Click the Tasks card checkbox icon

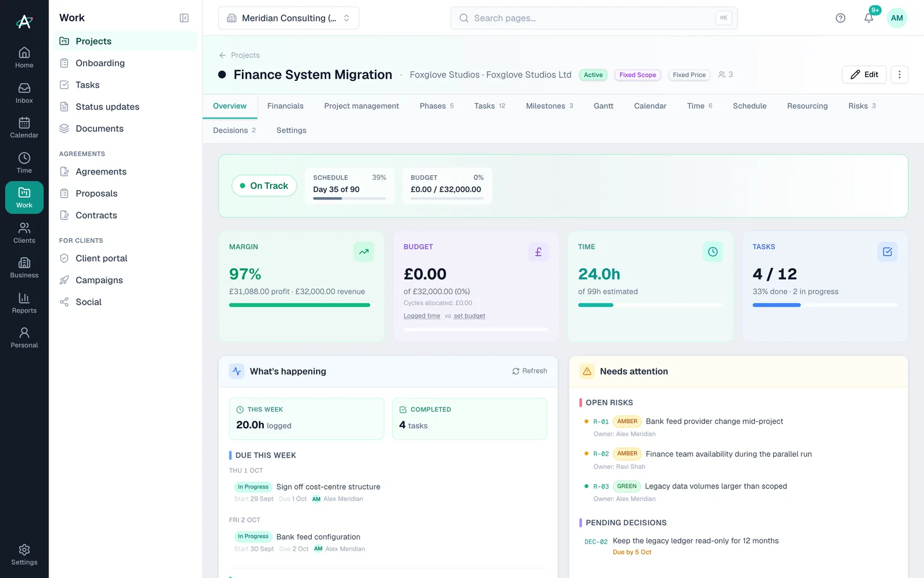click(x=888, y=252)
